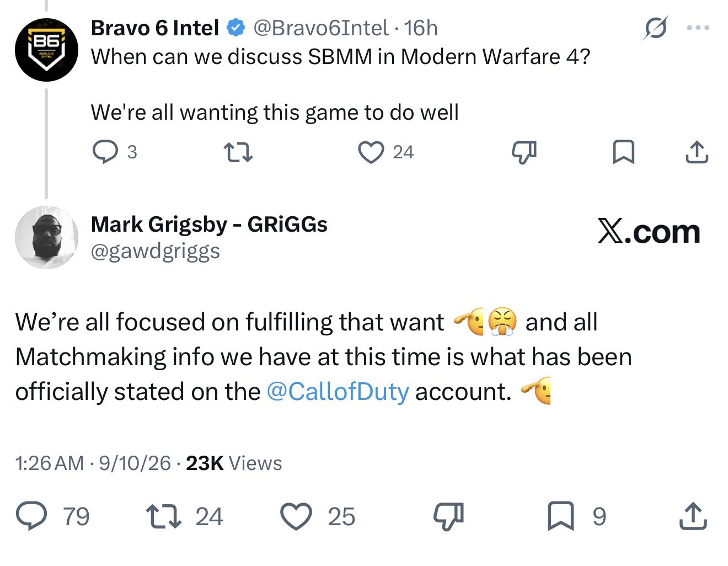Downvote Mark Grigsby's reply tweet

[x=448, y=516]
